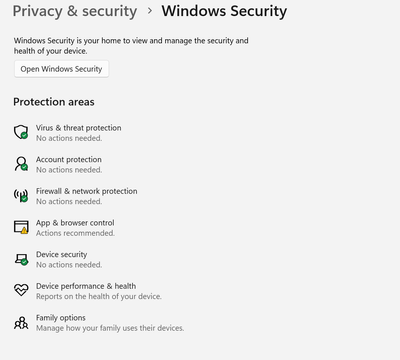Click 'Manage how your family uses their devices'

110,328
